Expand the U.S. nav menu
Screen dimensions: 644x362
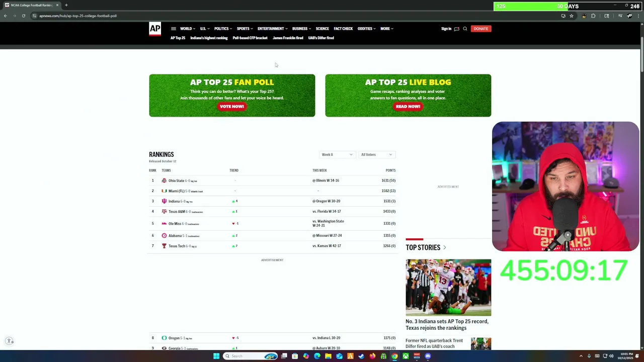pyautogui.click(x=204, y=29)
